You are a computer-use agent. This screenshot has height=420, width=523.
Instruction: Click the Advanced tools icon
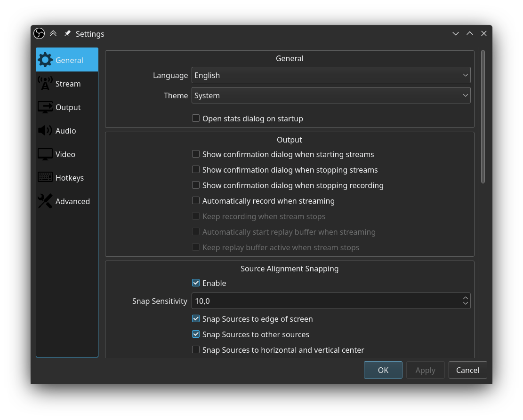click(x=45, y=201)
